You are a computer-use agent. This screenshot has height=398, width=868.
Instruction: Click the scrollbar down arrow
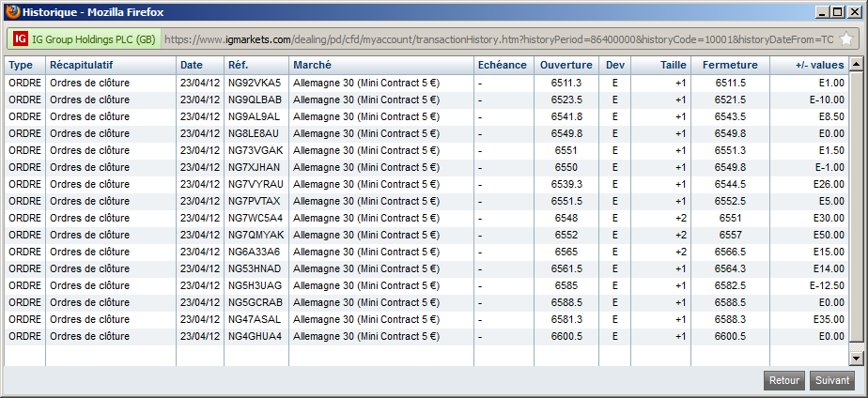[x=856, y=359]
